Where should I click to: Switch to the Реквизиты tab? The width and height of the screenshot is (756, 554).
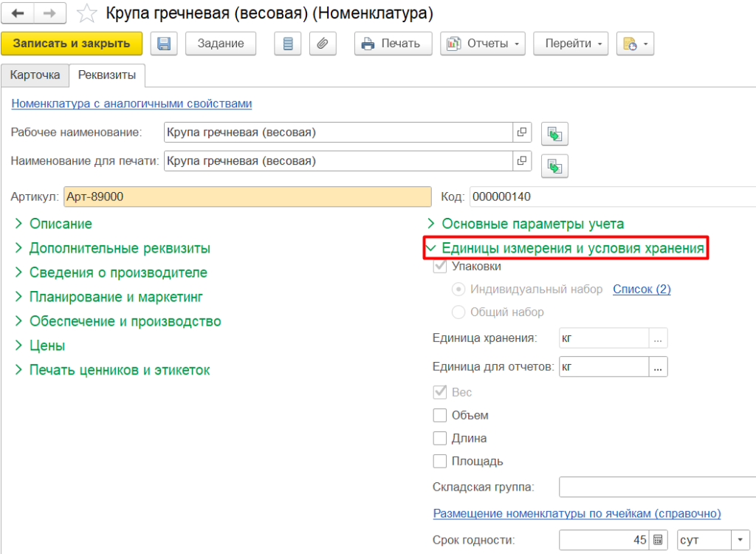(x=107, y=75)
